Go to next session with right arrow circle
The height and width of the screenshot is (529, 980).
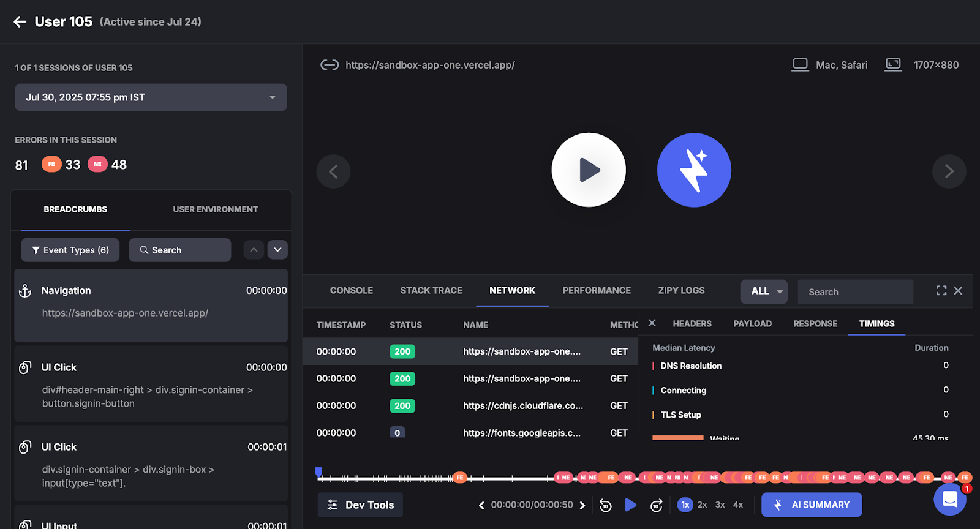(949, 171)
